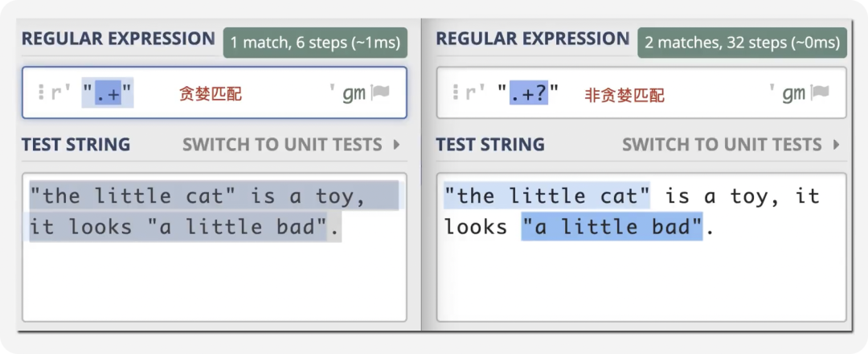Screen dimensions: 868x354
Task: Click the red 非贪婪匹配 annotation label
Action: tap(624, 95)
